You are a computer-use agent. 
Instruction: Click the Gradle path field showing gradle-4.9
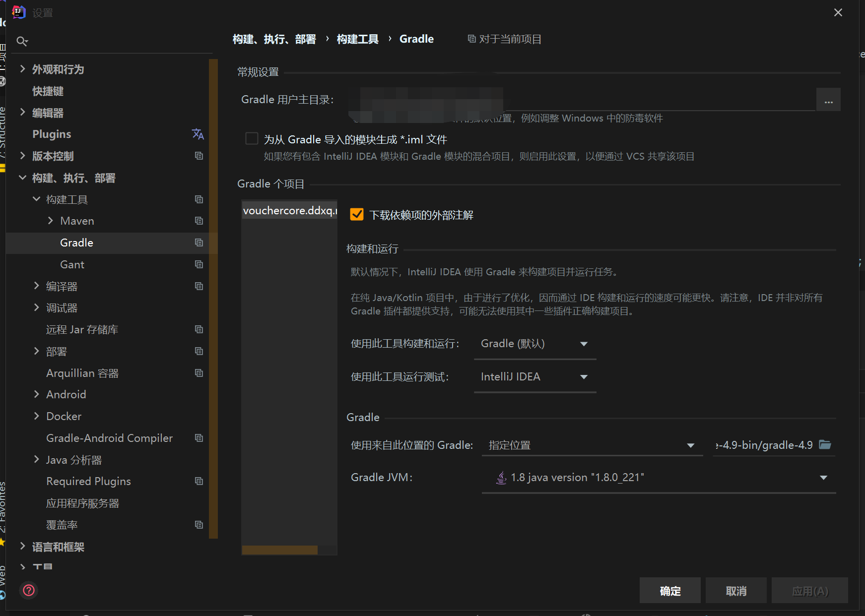click(x=764, y=445)
